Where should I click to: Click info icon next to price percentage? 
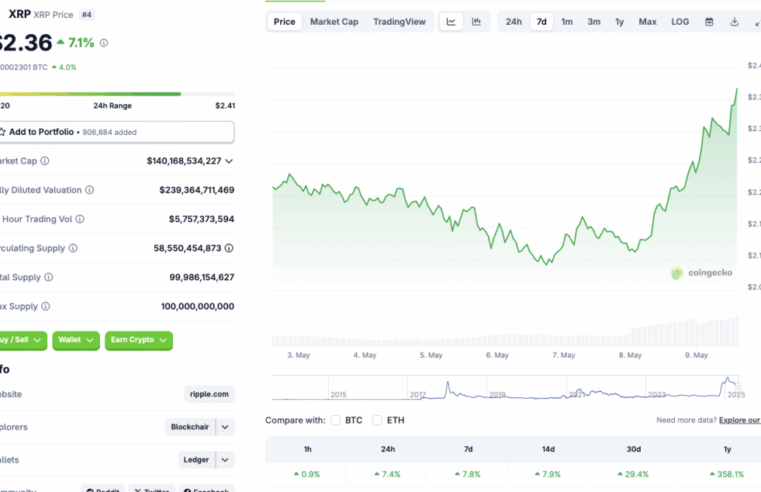[104, 43]
